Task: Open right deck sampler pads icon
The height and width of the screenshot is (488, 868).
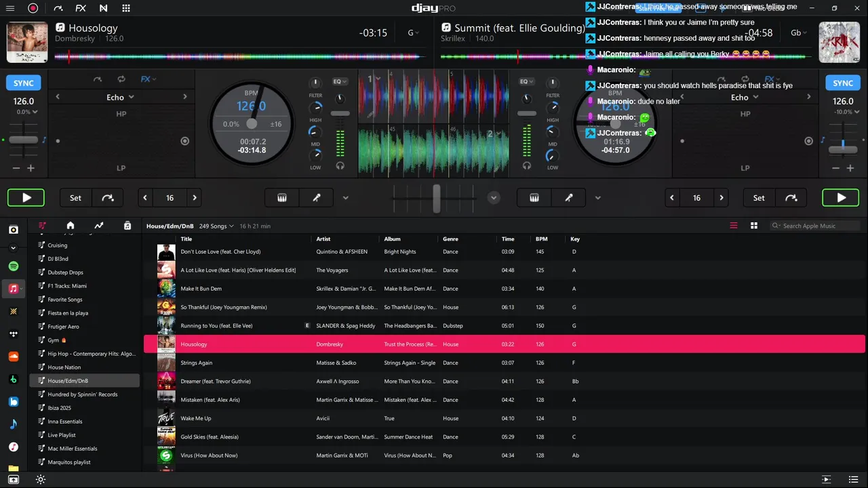Action: (534, 198)
